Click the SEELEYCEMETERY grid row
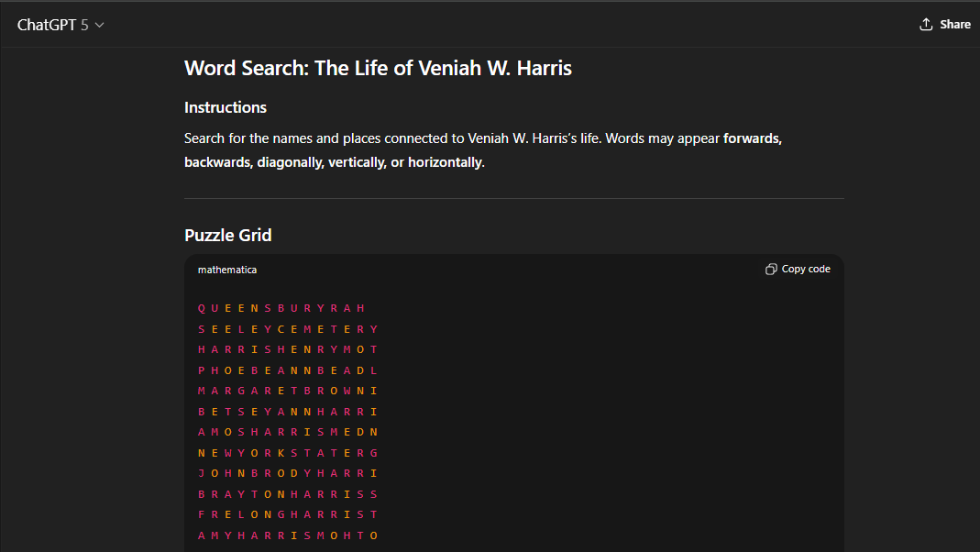The image size is (980, 552). coord(288,329)
